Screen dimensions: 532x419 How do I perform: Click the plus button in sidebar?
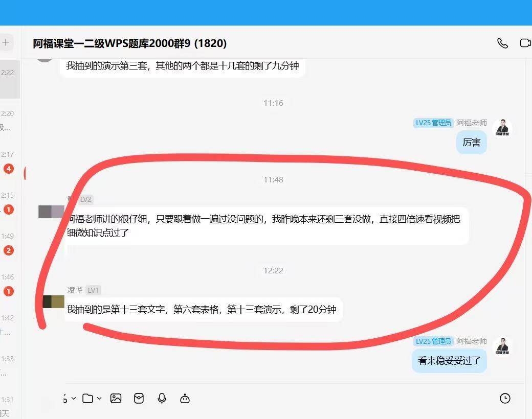(6, 42)
